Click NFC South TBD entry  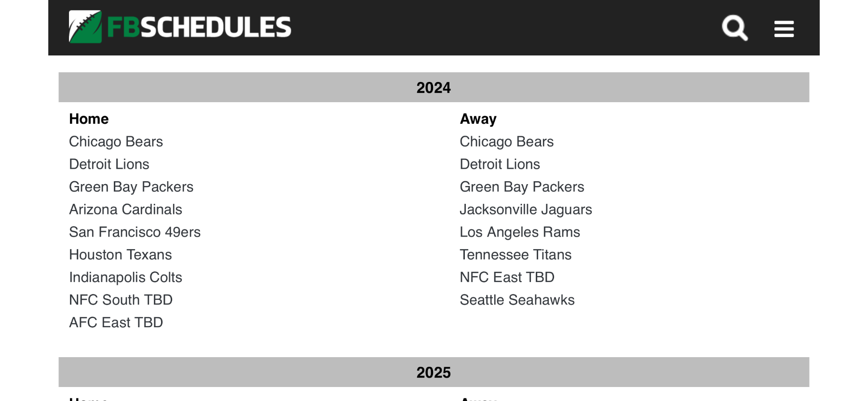(121, 300)
